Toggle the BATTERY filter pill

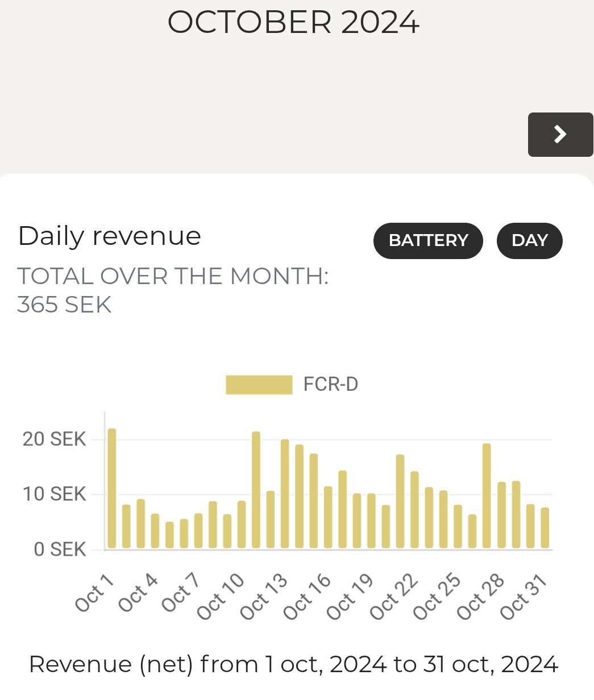click(x=428, y=240)
